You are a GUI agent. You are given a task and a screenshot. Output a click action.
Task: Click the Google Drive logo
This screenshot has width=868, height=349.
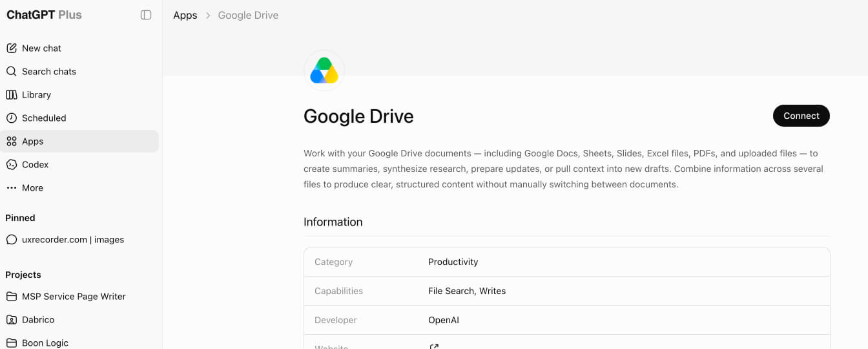point(324,70)
